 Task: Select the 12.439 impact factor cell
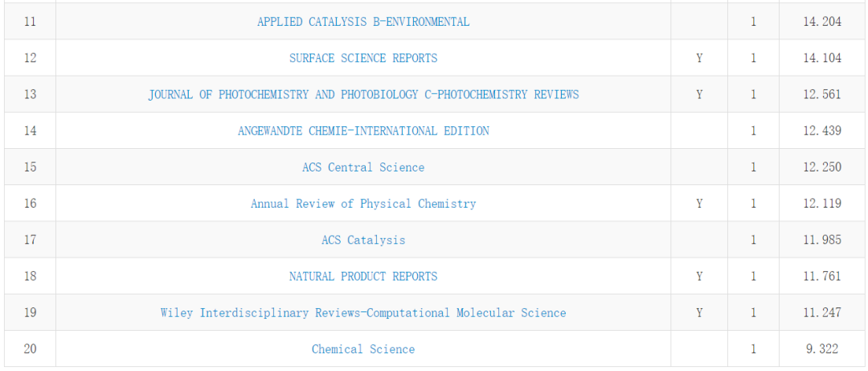[x=821, y=130]
